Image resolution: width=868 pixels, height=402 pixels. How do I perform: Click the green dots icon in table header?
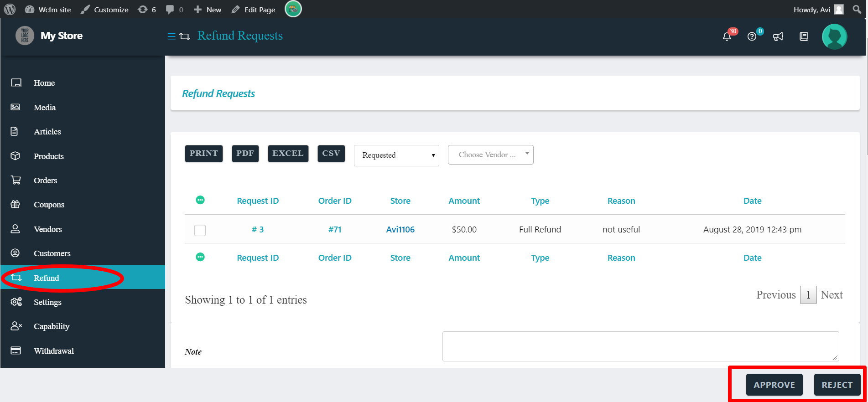(x=200, y=200)
